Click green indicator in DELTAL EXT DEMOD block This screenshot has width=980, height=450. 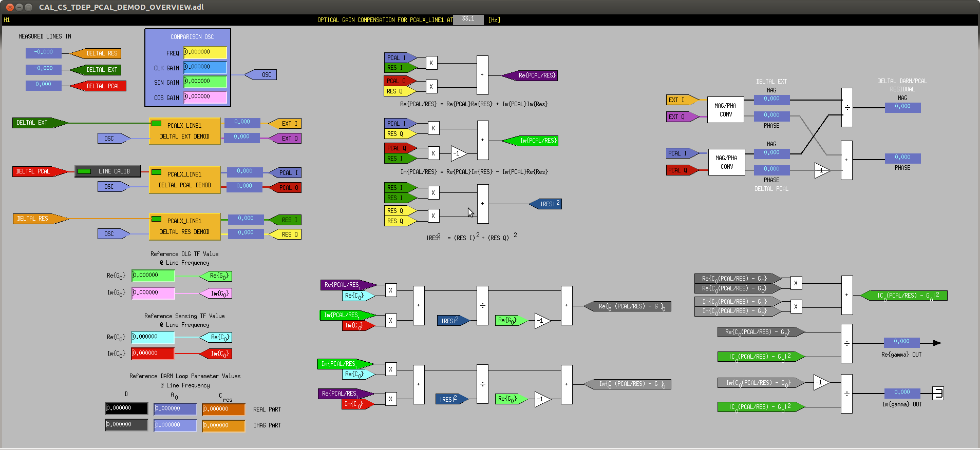point(157,124)
